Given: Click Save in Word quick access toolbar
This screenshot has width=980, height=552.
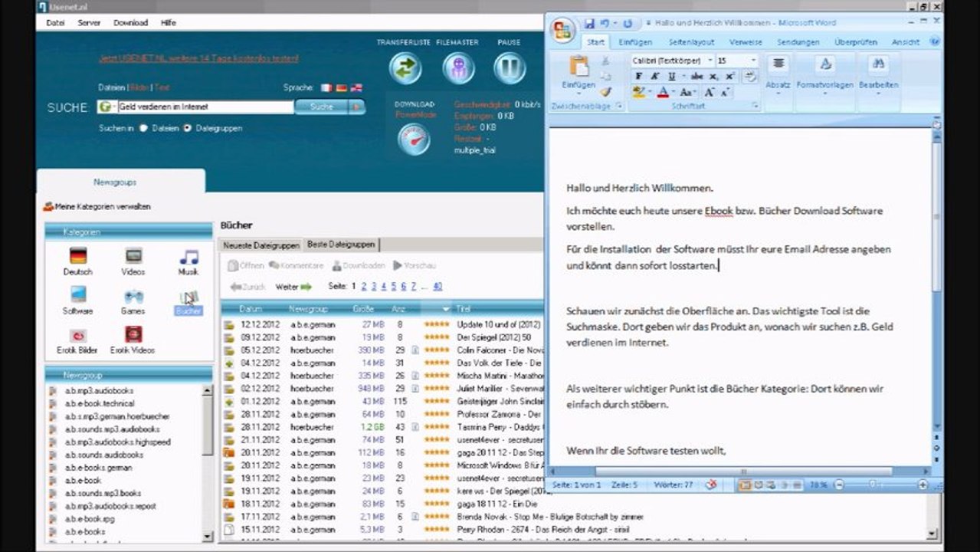Looking at the screenshot, I should (x=589, y=24).
